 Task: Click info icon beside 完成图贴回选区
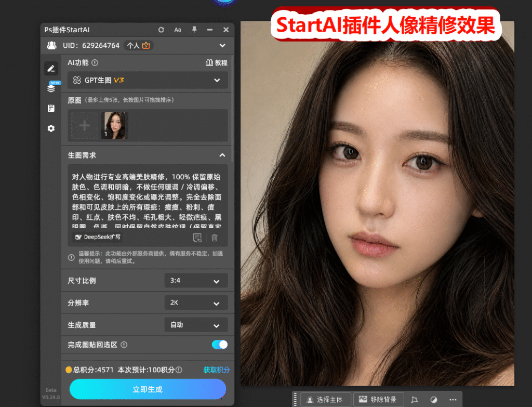pyautogui.click(x=124, y=345)
